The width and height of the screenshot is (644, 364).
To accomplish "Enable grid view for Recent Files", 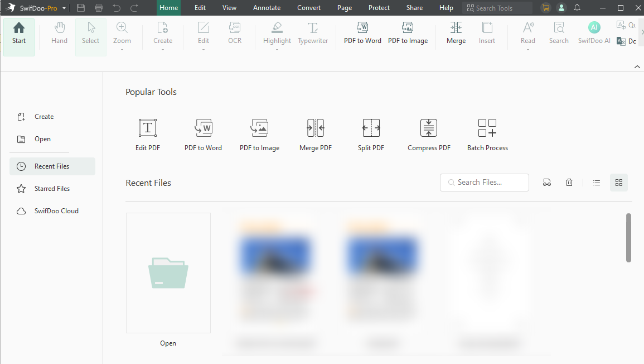I will (x=618, y=182).
